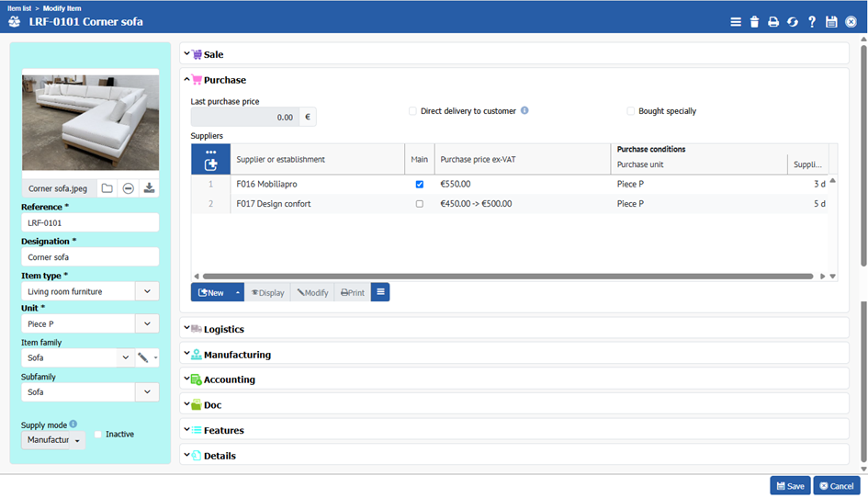The height and width of the screenshot is (498, 868).
Task: Open the hamburger menu in header
Action: [735, 22]
